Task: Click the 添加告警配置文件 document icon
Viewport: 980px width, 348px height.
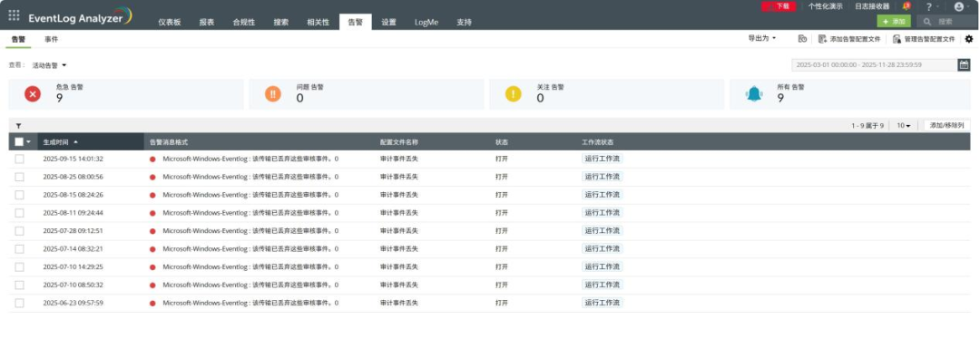Action: coord(822,39)
